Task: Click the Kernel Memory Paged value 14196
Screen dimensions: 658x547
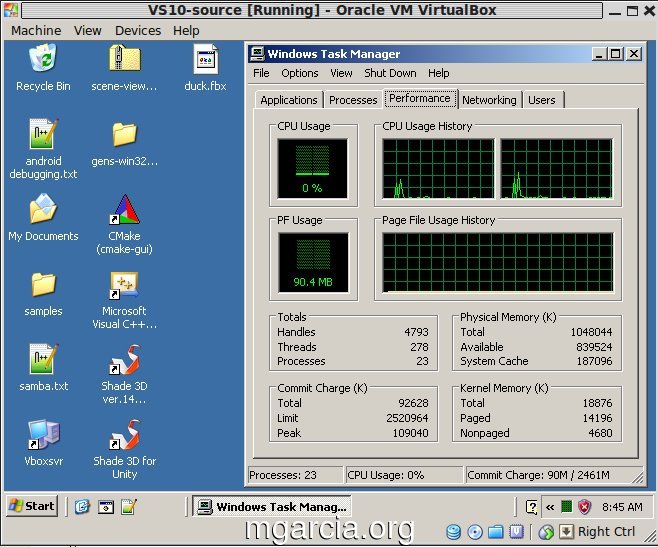Action: pos(598,418)
